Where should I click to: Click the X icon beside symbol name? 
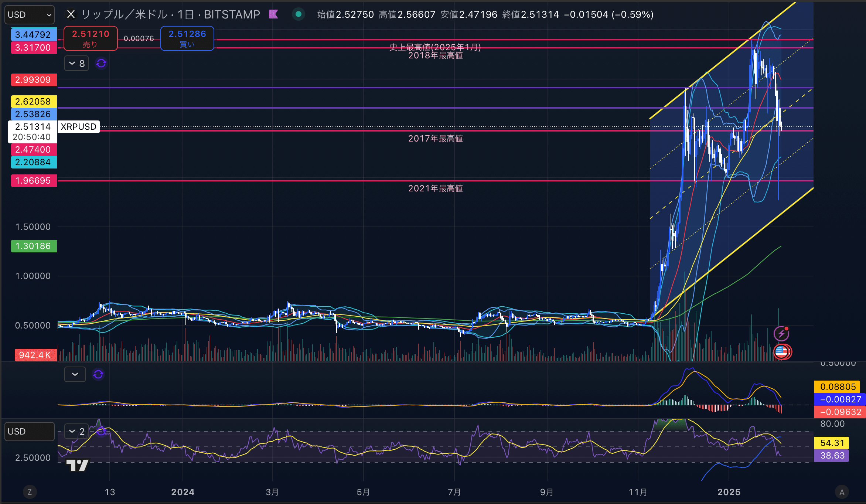pyautogui.click(x=71, y=14)
